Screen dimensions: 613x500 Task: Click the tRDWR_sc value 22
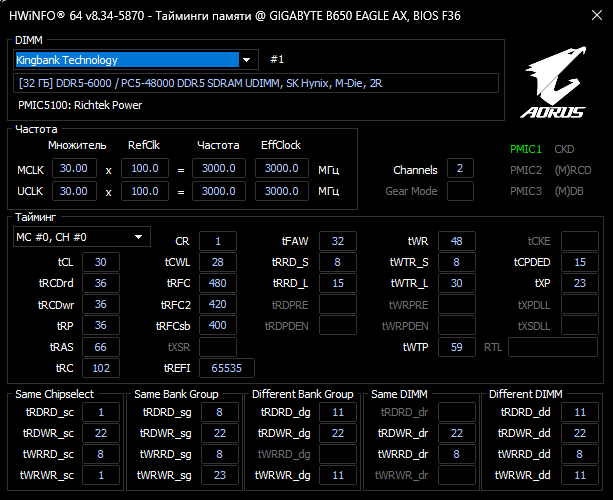(101, 433)
